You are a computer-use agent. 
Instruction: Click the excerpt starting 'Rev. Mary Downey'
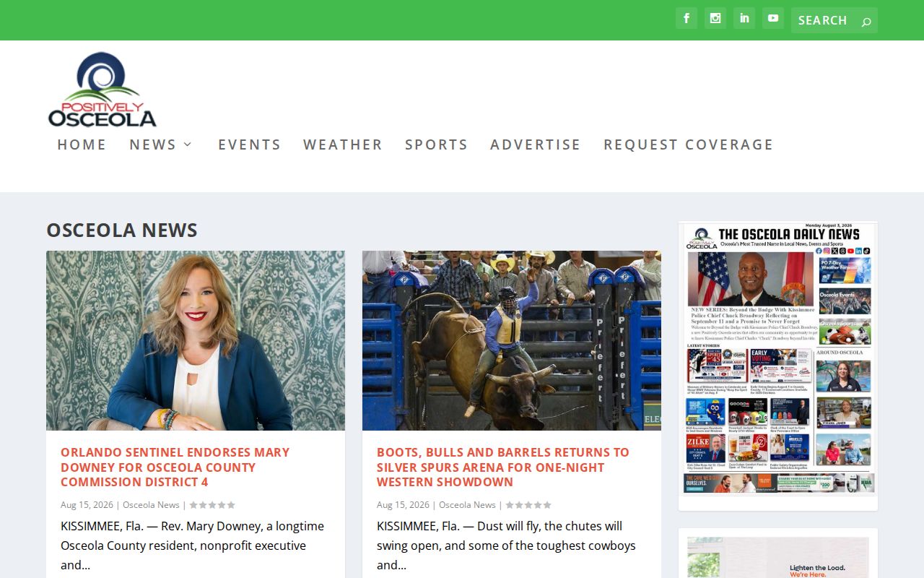tap(193, 545)
